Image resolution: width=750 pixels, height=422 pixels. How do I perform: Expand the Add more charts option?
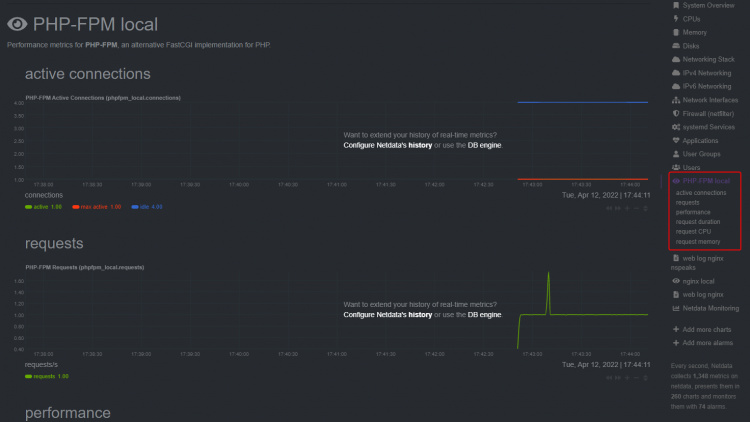tap(709, 329)
